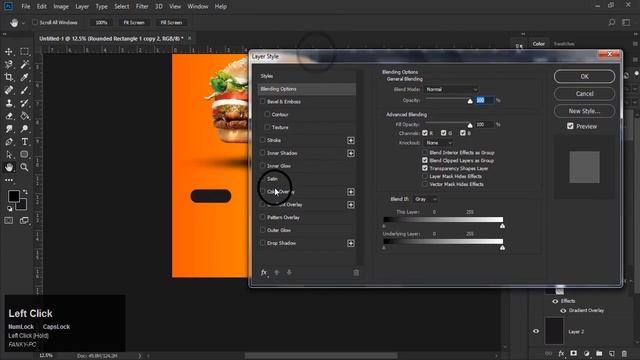This screenshot has width=640, height=360.
Task: Select the Magic Wand tool
Action: click(x=24, y=64)
